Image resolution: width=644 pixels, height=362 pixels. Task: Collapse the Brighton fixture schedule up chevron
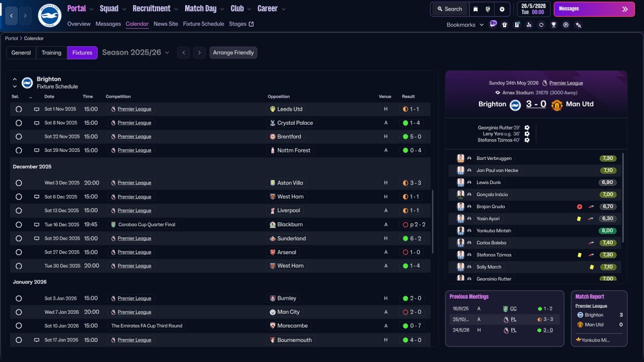tap(15, 79)
